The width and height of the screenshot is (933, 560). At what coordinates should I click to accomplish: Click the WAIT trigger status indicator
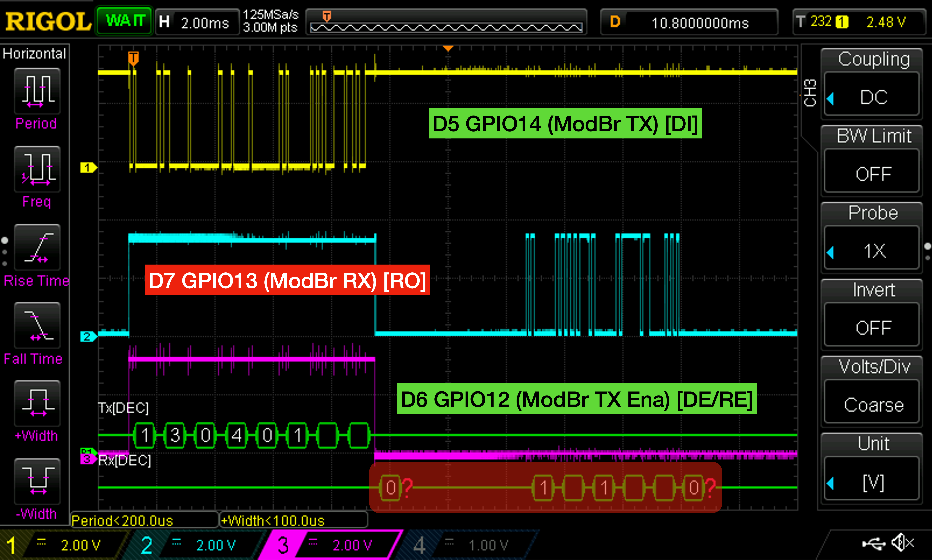(x=125, y=21)
